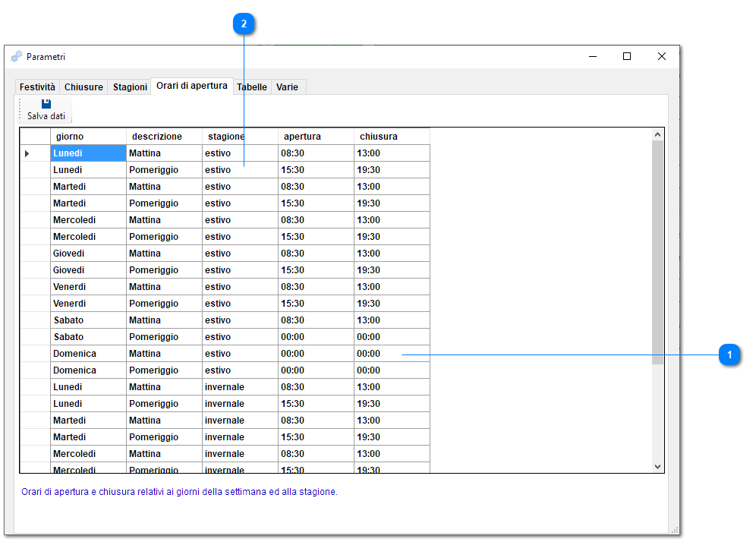Select Mercoledi cell in Mattina invernale row

pos(88,454)
